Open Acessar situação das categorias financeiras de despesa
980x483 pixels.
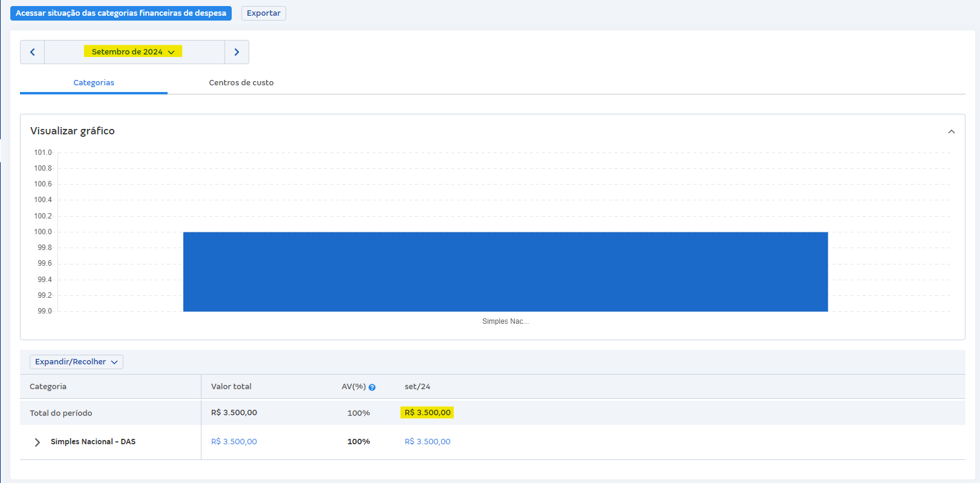point(121,13)
